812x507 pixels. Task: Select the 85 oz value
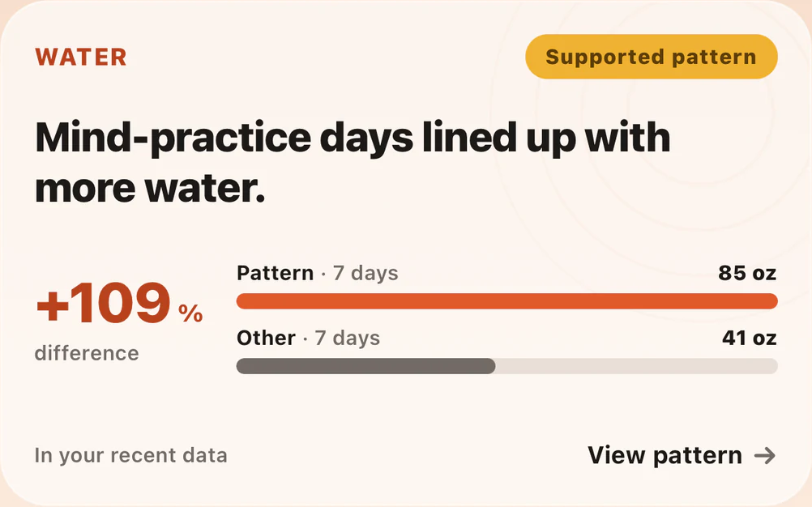(x=747, y=273)
